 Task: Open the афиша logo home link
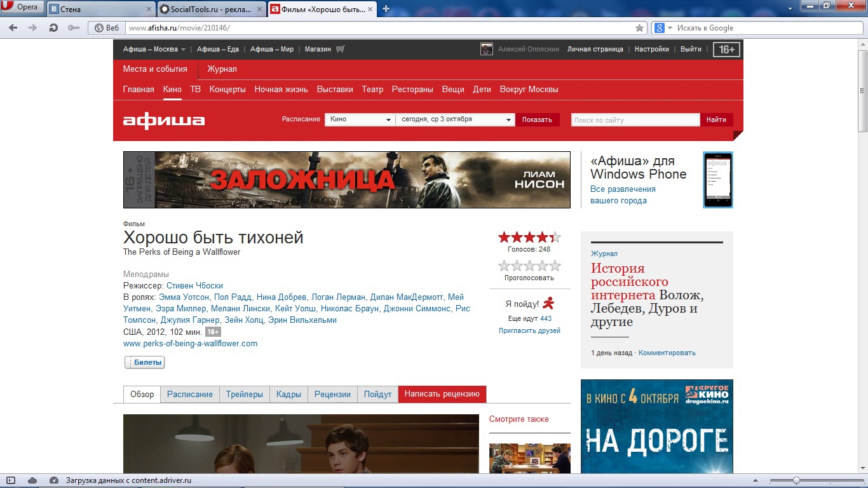(x=164, y=120)
